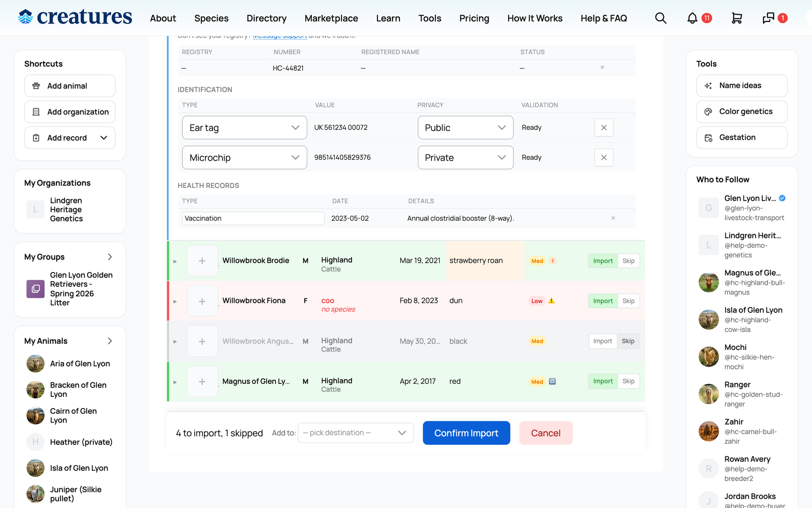The width and height of the screenshot is (812, 508).
Task: Edit the Vaccination type field
Action: pos(253,218)
